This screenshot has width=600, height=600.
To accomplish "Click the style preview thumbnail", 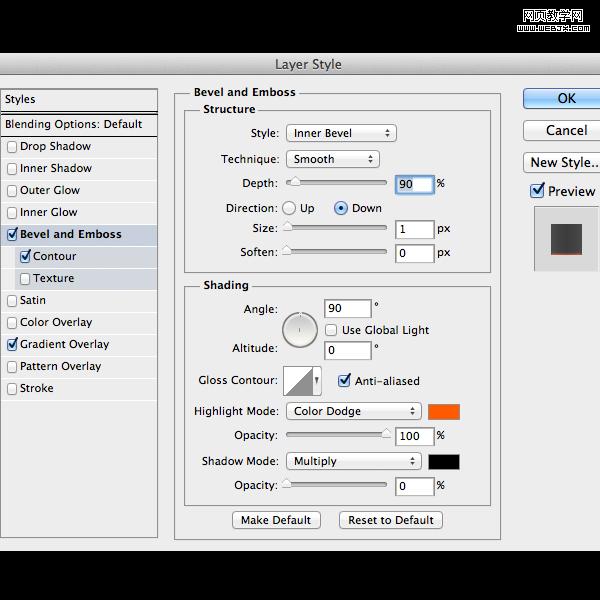I will (566, 239).
